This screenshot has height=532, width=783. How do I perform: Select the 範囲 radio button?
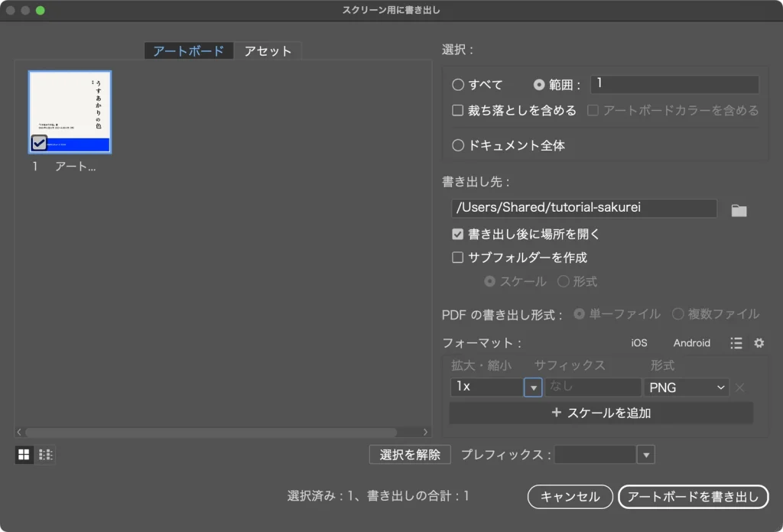coord(539,85)
